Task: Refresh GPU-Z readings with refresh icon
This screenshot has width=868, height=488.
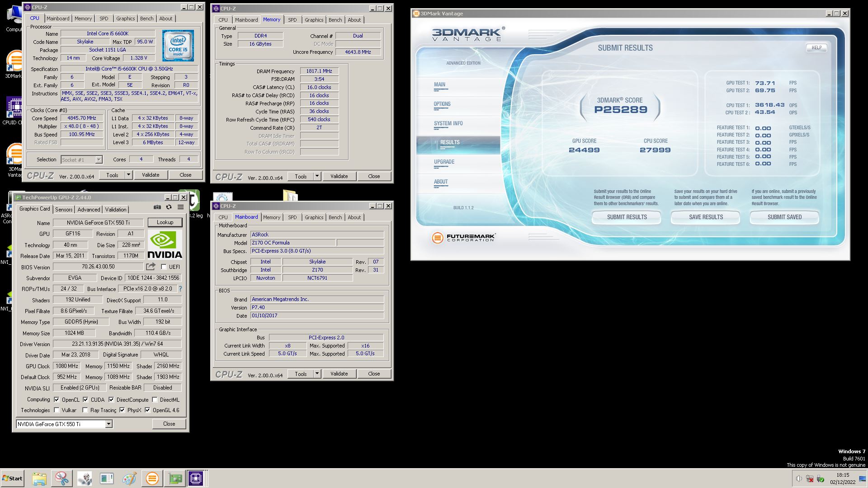Action: pos(169,207)
